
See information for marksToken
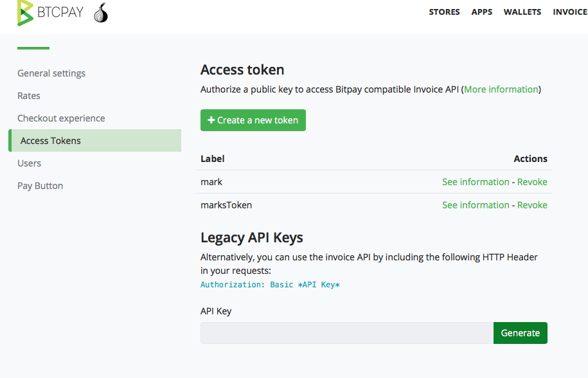[476, 205]
